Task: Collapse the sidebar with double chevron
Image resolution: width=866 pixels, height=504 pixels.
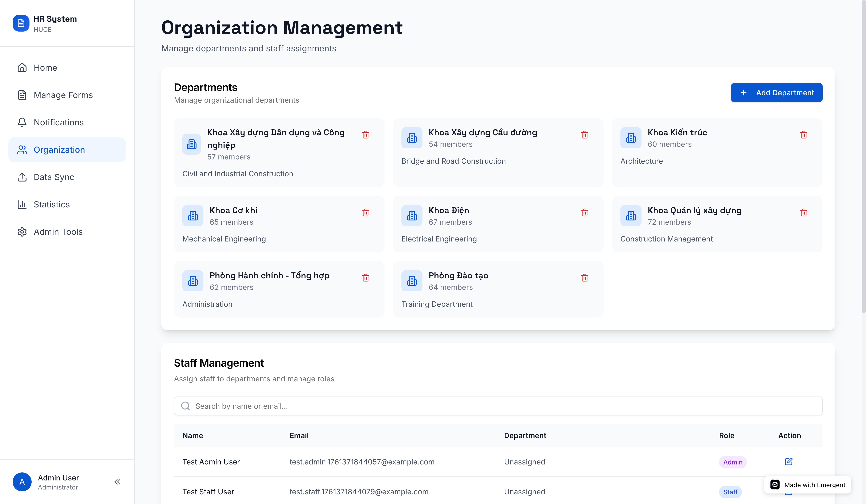Action: pos(117,482)
